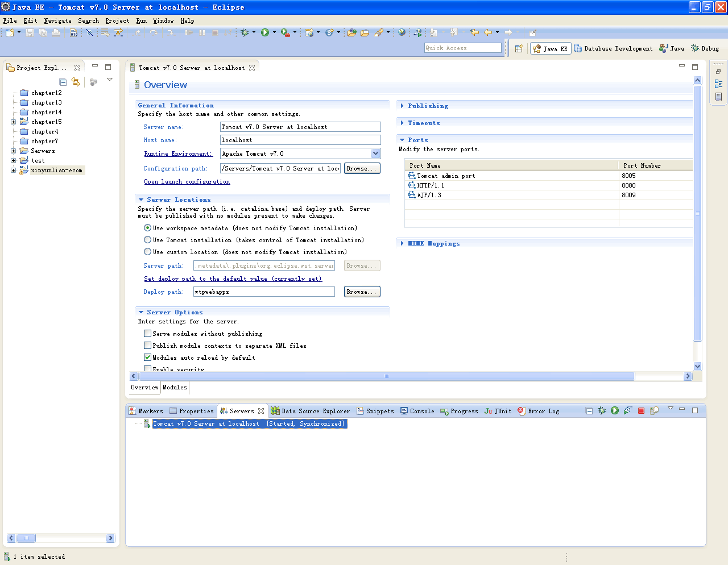Collapse the Server Locations section
This screenshot has height=565, width=728.
click(141, 200)
